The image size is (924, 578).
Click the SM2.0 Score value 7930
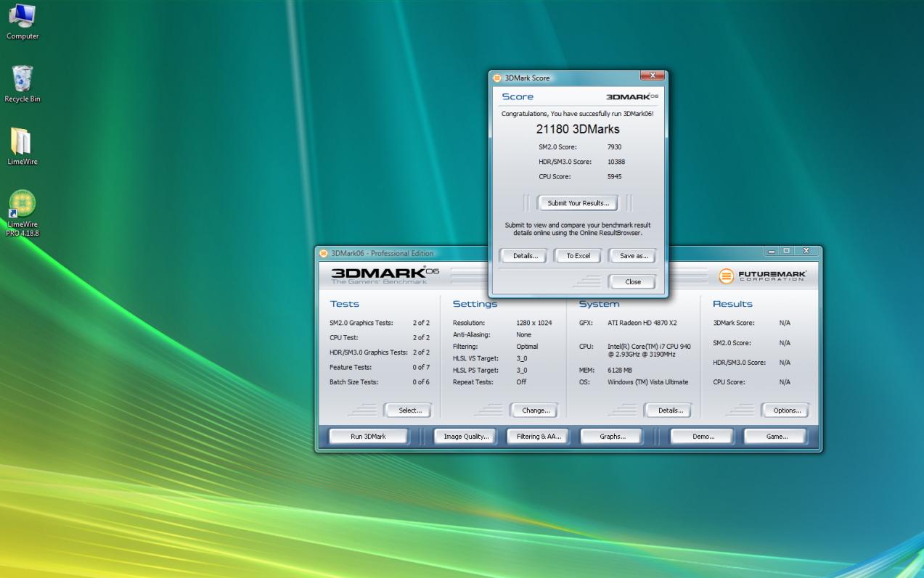coord(614,147)
